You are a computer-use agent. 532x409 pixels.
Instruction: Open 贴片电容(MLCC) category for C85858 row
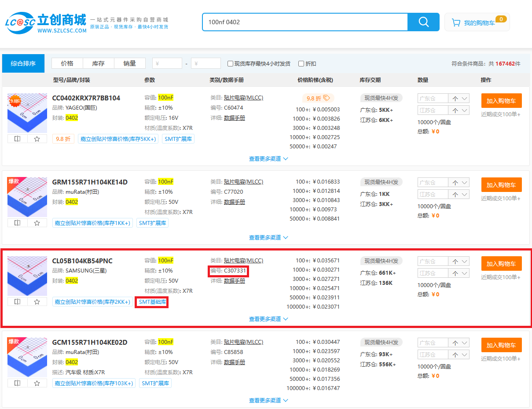(243, 342)
